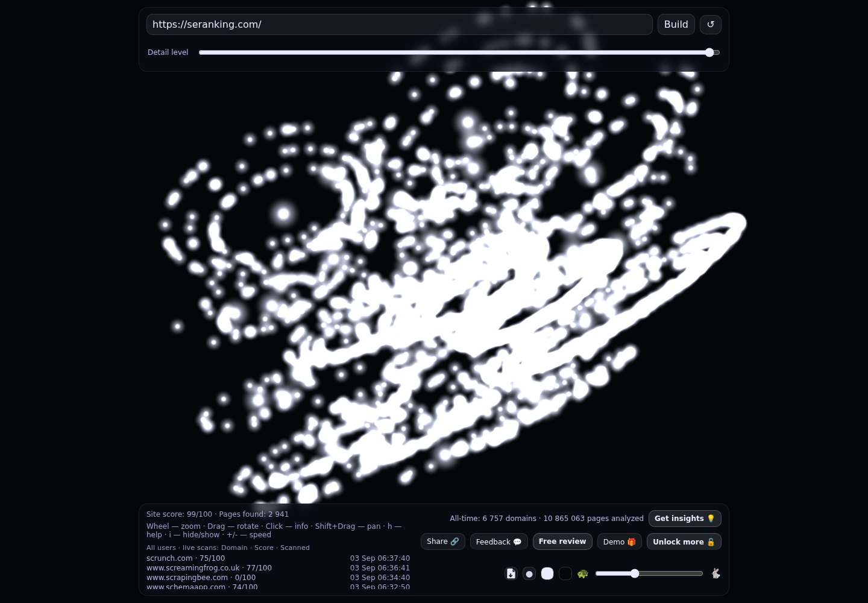Open Get insights
Image resolution: width=868 pixels, height=603 pixels.
685,519
